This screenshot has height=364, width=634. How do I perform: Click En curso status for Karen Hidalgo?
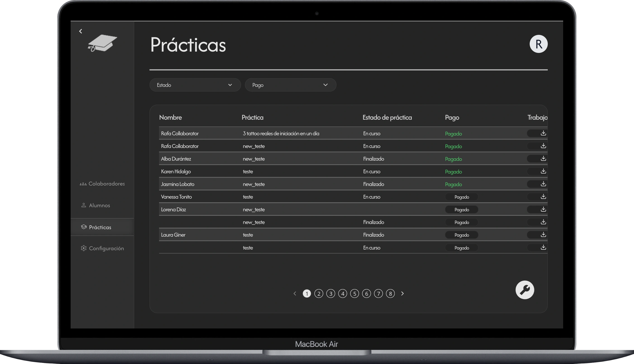click(x=371, y=171)
